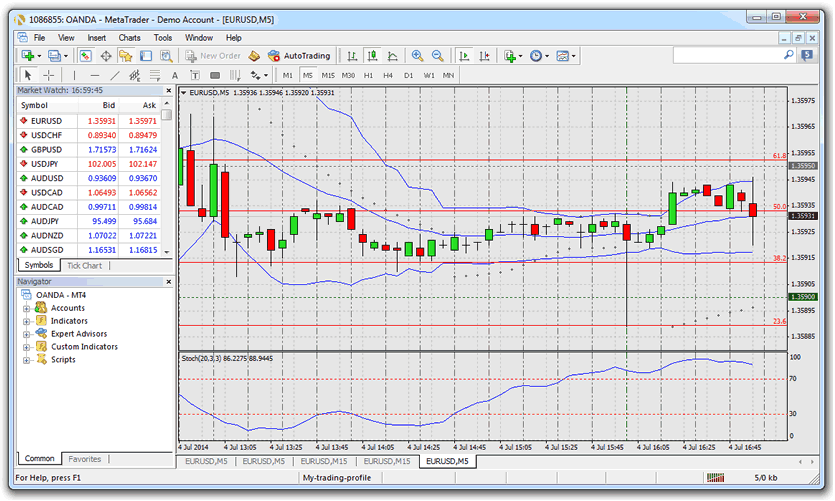Click the New Order button
This screenshot has height=501, width=835.
[213, 56]
